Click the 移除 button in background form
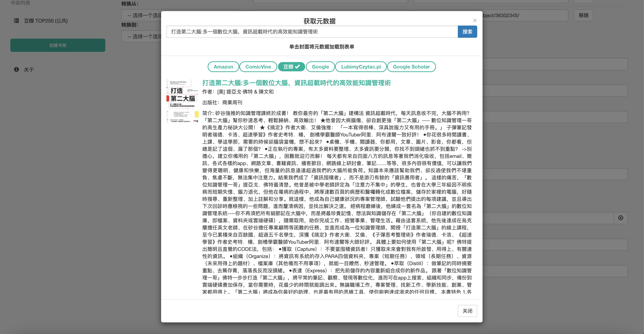This screenshot has width=644, height=334. pos(584,16)
